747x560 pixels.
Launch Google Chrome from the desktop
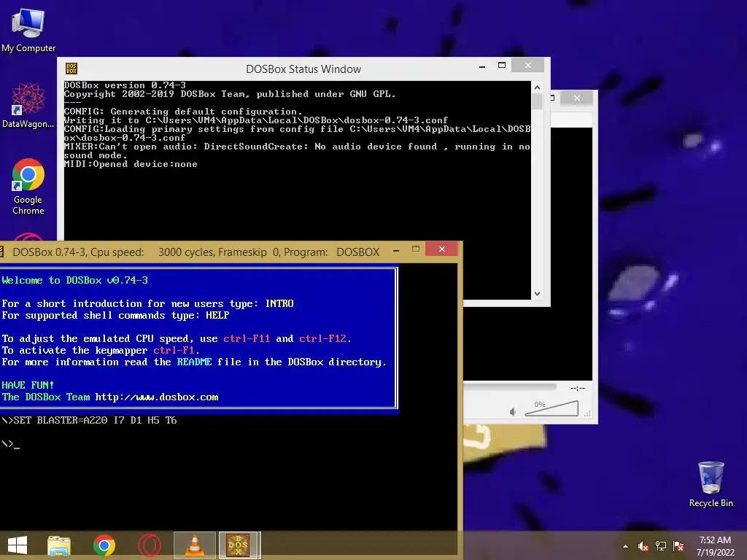pos(28,186)
